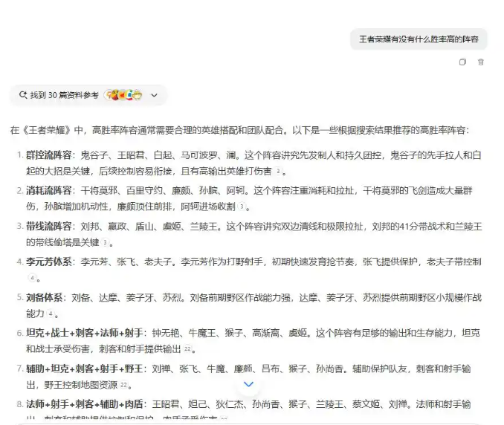504x425 pixels.
Task: Open citation 22 after 坦克+战士+刺客 paragraph
Action: pyautogui.click(x=187, y=349)
